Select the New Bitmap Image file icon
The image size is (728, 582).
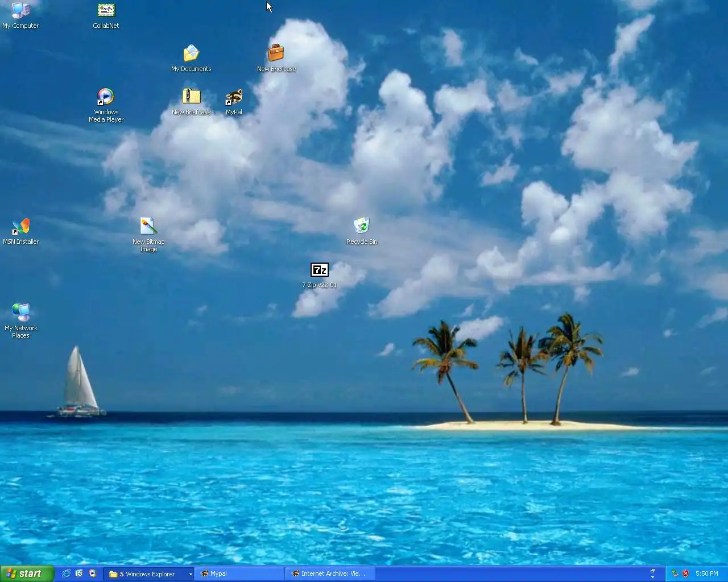pos(148,226)
